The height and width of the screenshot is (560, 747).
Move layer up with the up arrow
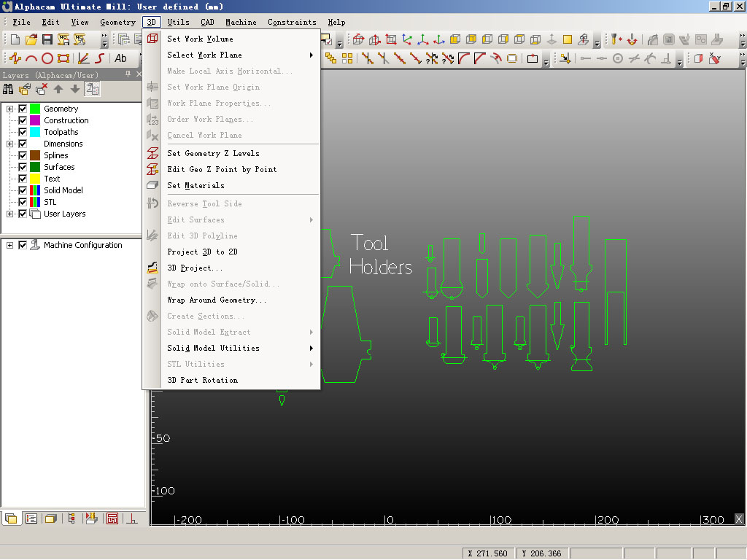coord(58,89)
